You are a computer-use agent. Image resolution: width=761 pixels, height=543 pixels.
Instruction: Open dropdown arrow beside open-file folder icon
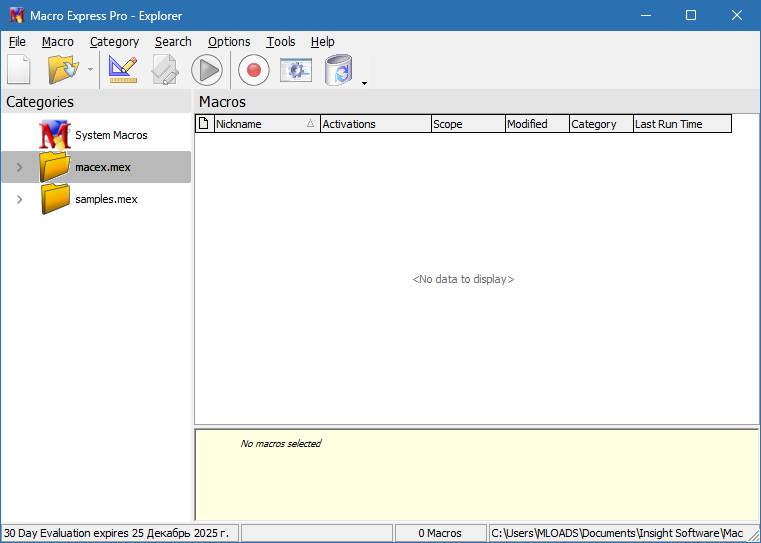(x=90, y=70)
